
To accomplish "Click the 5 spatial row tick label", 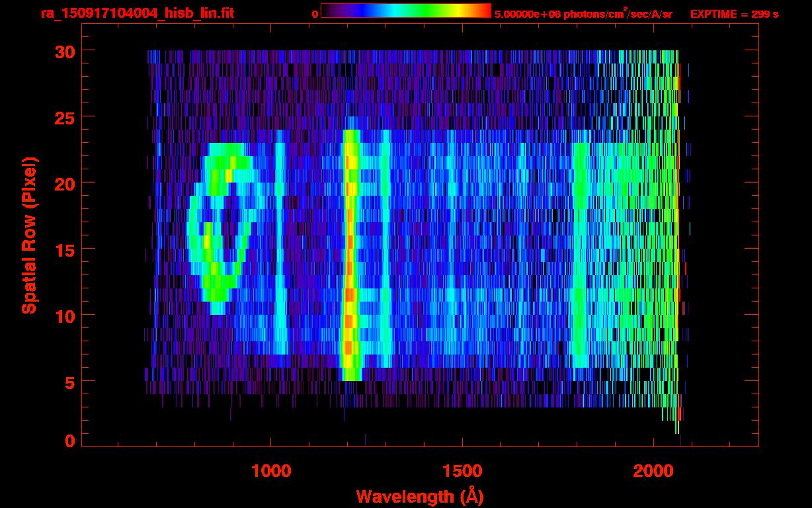I will pyautogui.click(x=69, y=382).
